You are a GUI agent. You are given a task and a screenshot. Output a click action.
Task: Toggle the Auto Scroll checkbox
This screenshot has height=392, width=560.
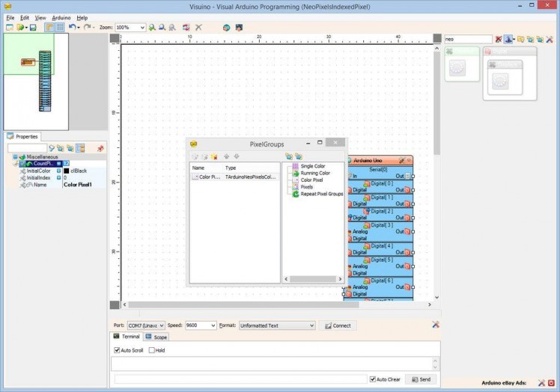tap(117, 350)
